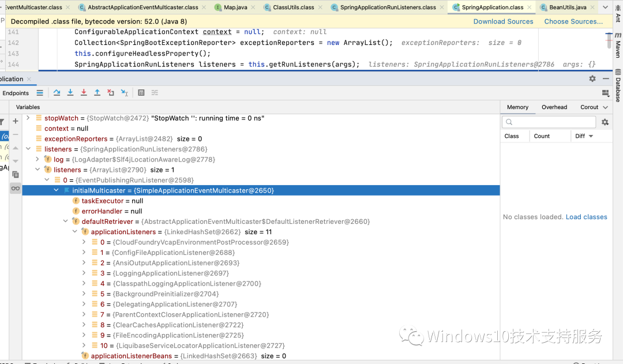Viewport: 623px width, 364px height.
Task: Hide the debug tool window via minimize icon
Action: 606,78
